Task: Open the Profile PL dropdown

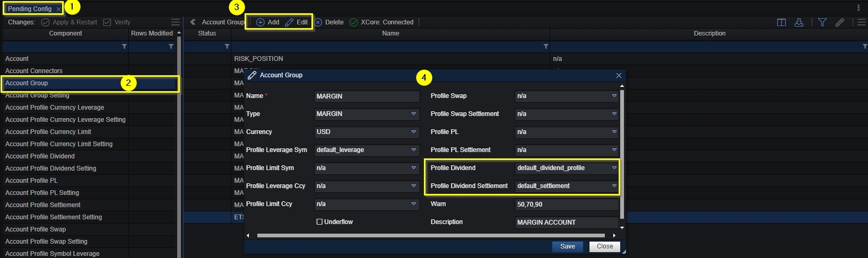Action: (x=567, y=132)
